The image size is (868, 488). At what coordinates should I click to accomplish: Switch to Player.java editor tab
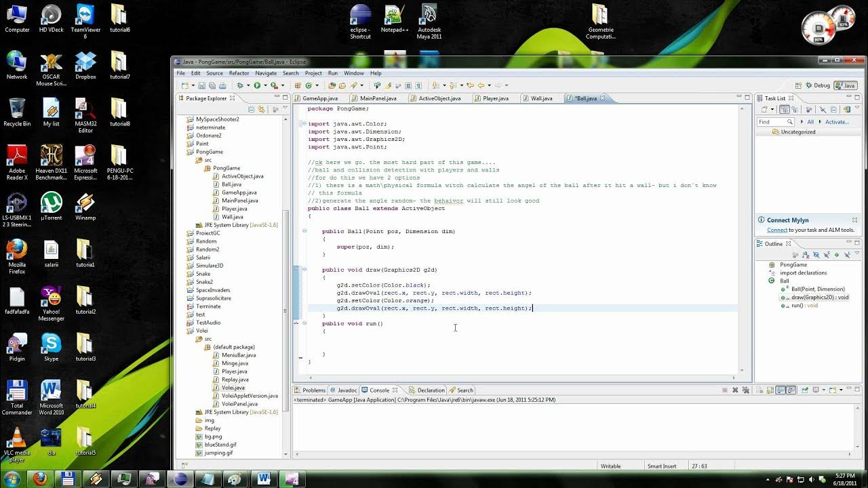point(495,98)
